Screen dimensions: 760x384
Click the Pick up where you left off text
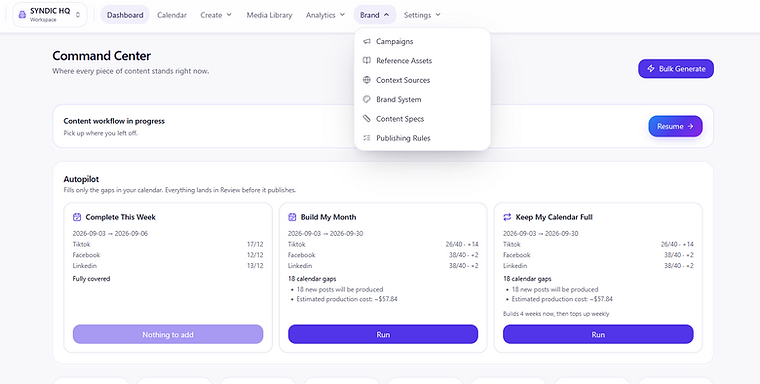pyautogui.click(x=100, y=133)
